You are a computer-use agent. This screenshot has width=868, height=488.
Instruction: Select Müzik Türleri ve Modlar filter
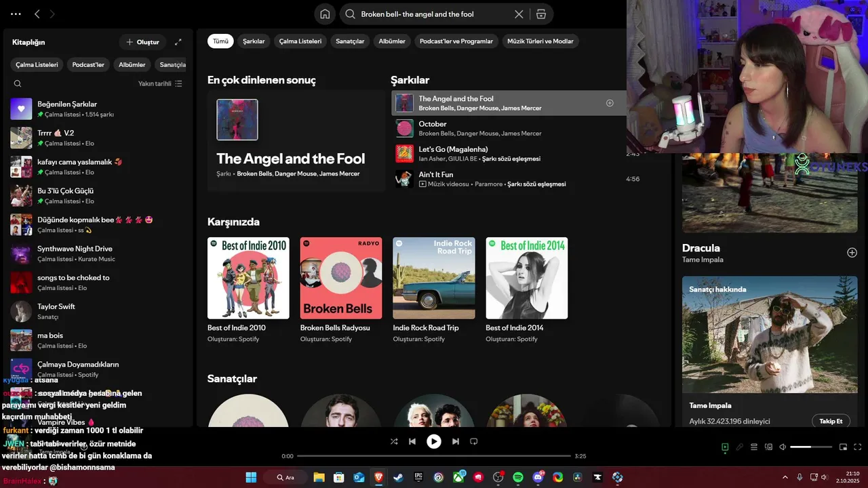pos(540,41)
